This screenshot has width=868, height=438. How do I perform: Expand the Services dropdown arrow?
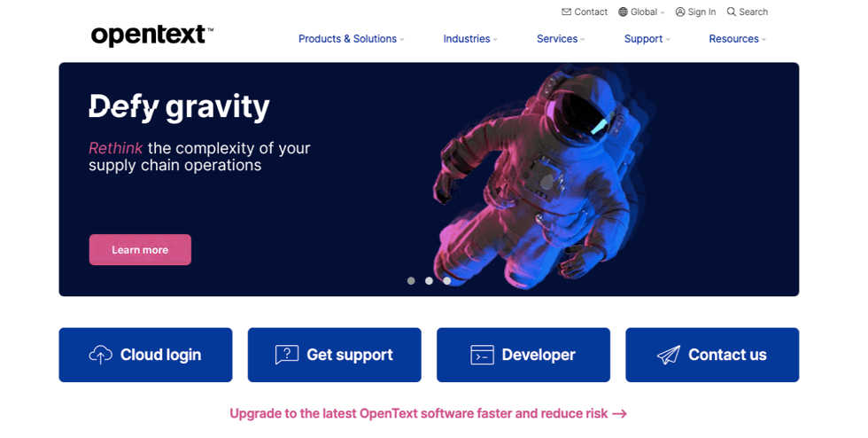point(583,40)
